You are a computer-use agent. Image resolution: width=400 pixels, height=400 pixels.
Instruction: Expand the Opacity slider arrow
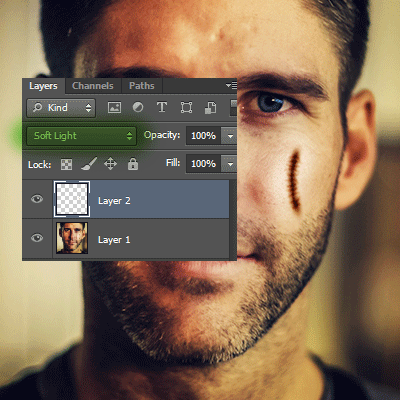coord(230,136)
